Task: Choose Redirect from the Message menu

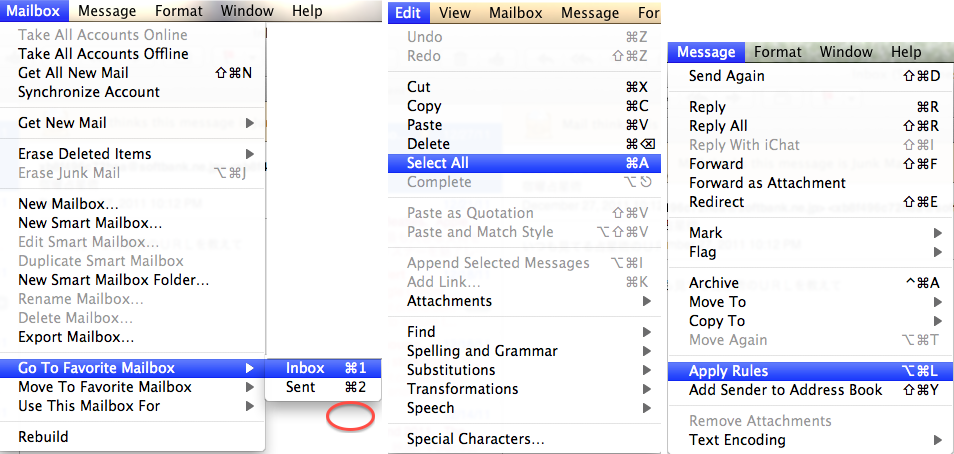Action: pos(810,202)
